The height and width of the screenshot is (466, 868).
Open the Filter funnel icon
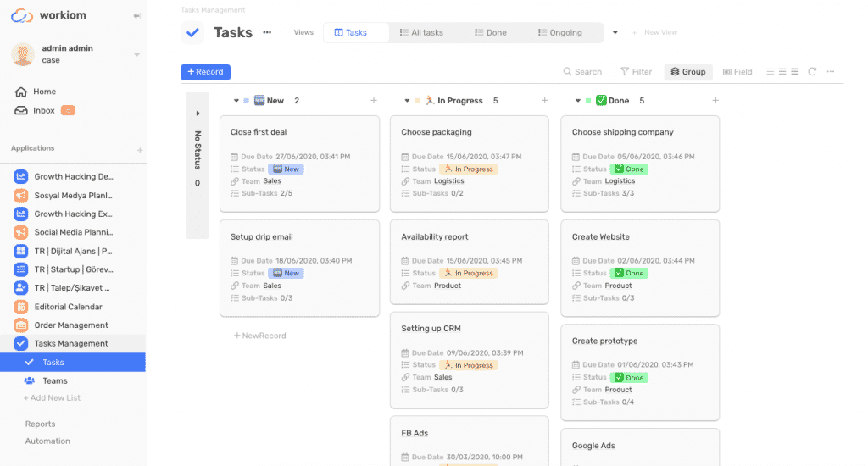click(625, 72)
